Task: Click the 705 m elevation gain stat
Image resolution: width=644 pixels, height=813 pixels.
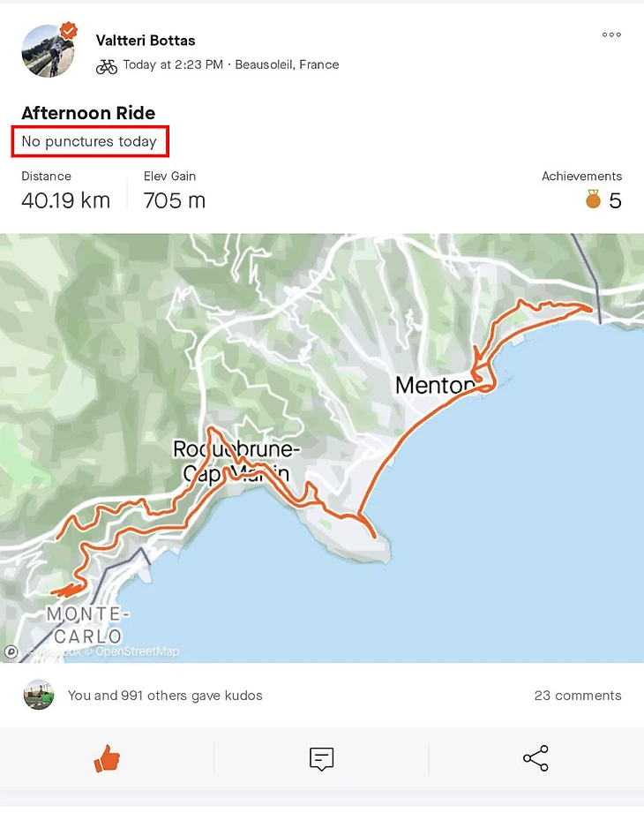Action: click(x=175, y=200)
